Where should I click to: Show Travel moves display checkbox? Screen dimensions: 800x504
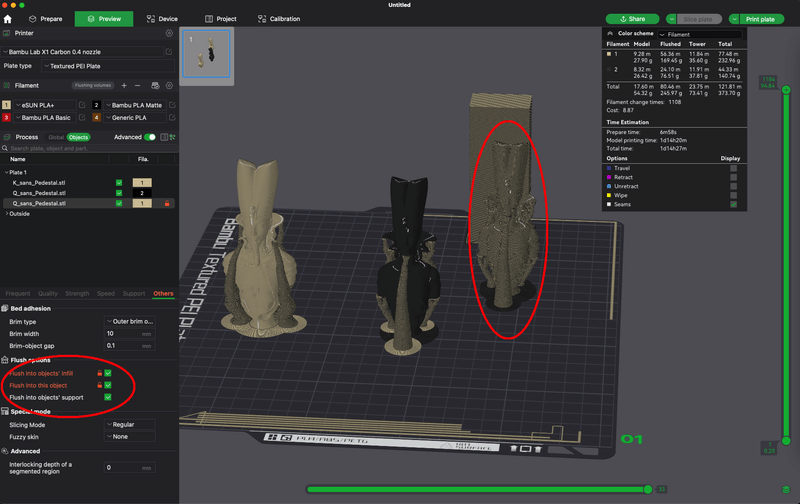pos(733,168)
